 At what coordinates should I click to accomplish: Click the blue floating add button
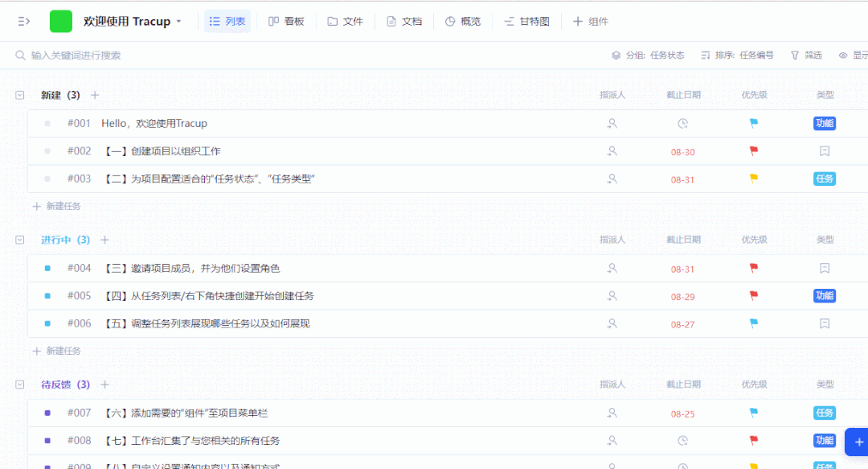pyautogui.click(x=858, y=442)
